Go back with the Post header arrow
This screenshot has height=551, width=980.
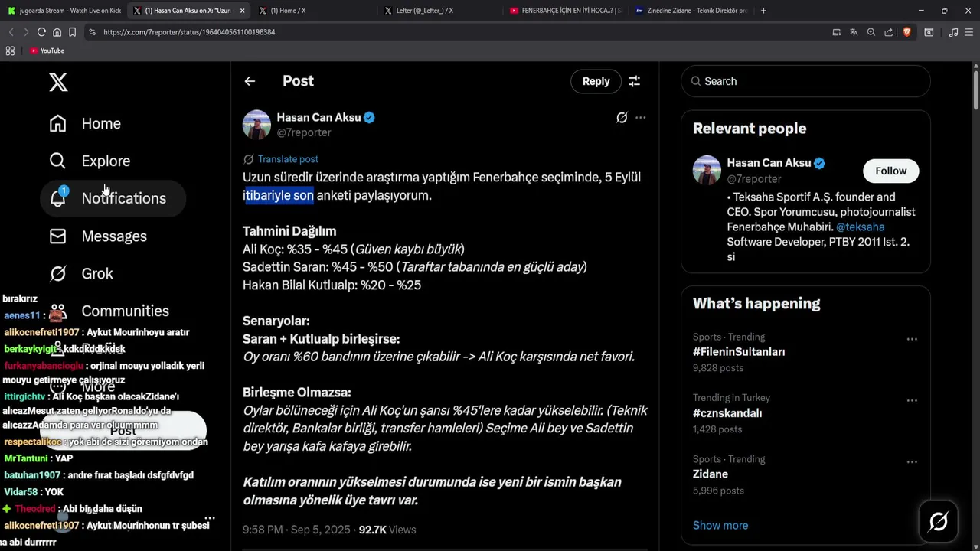250,81
